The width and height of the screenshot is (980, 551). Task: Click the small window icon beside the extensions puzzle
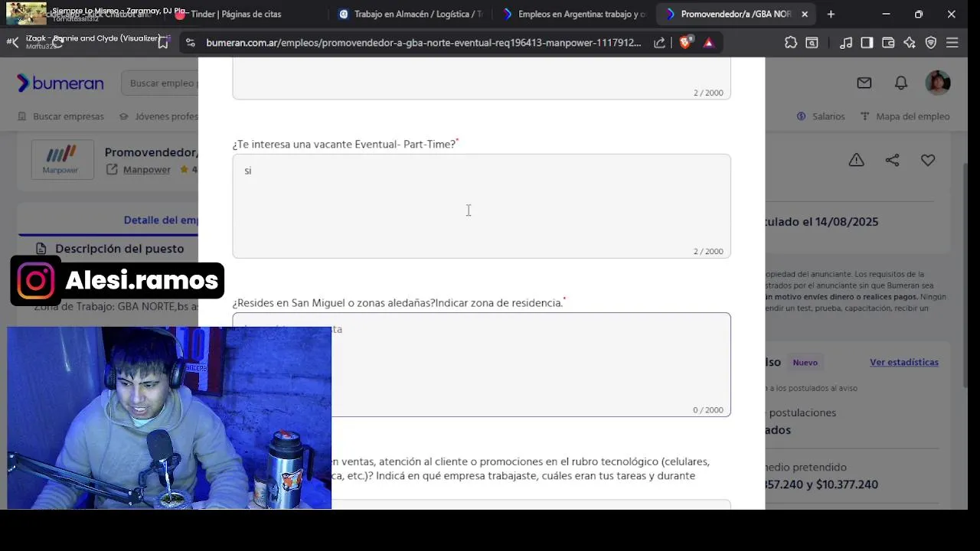point(812,43)
